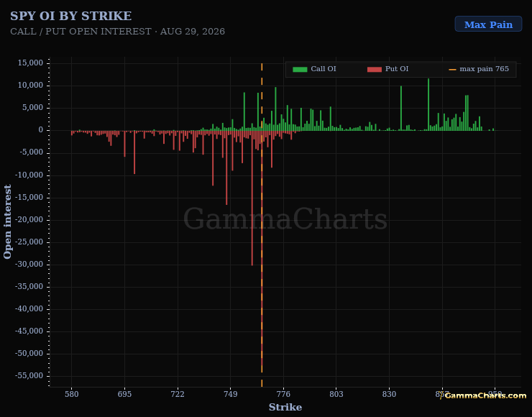The width and height of the screenshot is (532, 417).
Task: Click the -20,000 y-axis label
Action: coord(29,219)
